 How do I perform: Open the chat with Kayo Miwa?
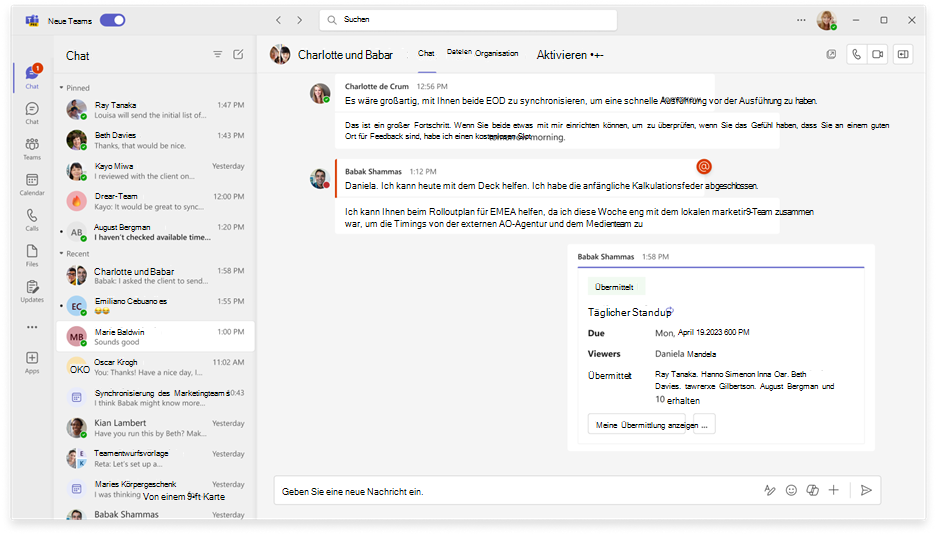tap(155, 171)
